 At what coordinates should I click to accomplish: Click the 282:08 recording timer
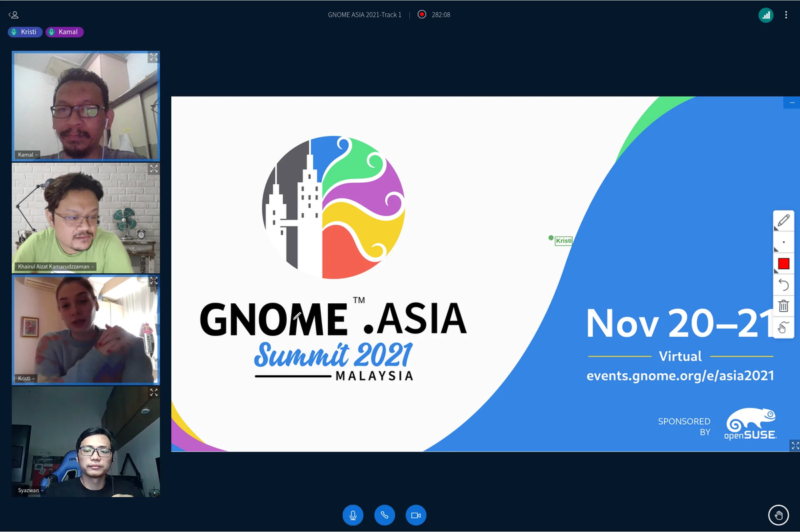coord(441,15)
